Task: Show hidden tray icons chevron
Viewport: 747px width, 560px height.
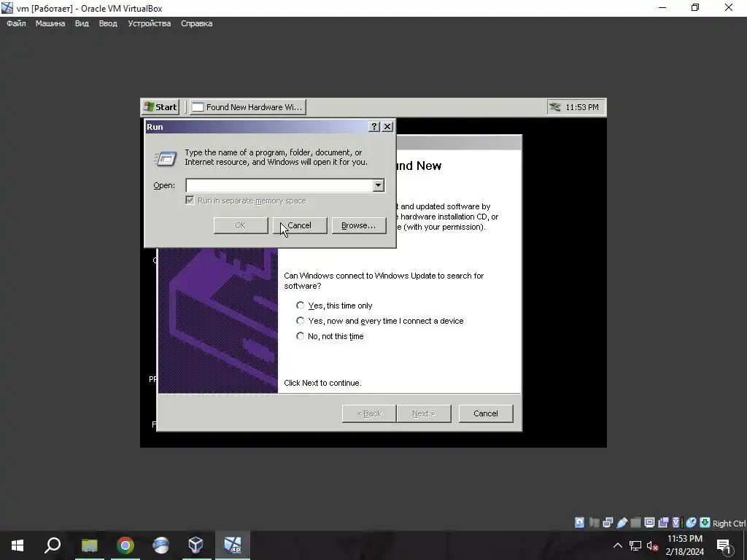Action: point(617,545)
